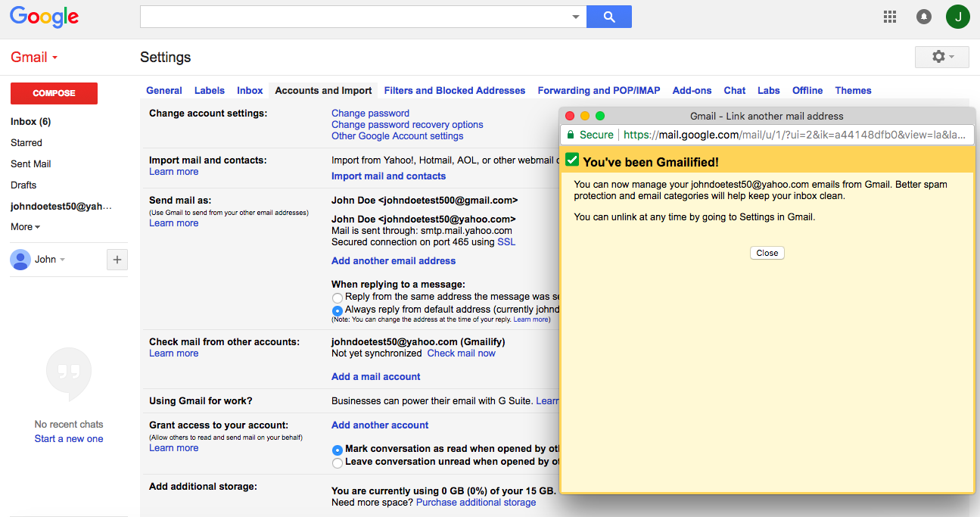Click the Hangouts quote bubble icon
The image size is (980, 517).
(69, 372)
